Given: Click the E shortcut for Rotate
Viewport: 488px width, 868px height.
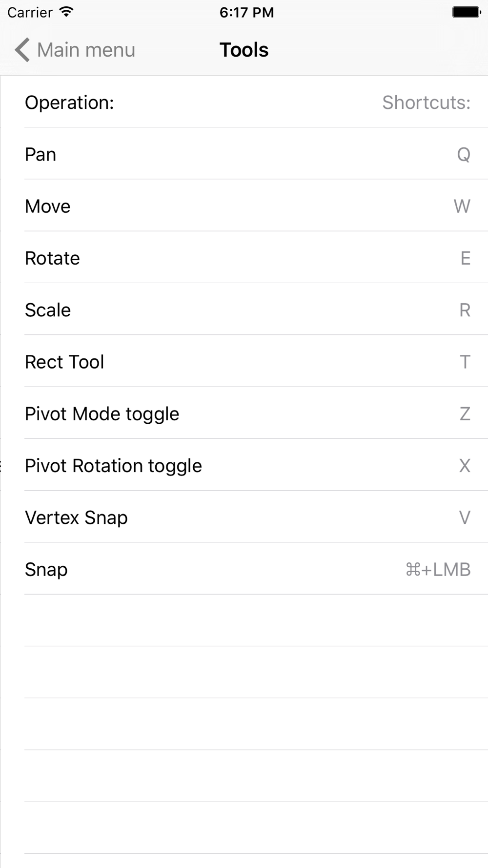Looking at the screenshot, I should coord(466,258).
